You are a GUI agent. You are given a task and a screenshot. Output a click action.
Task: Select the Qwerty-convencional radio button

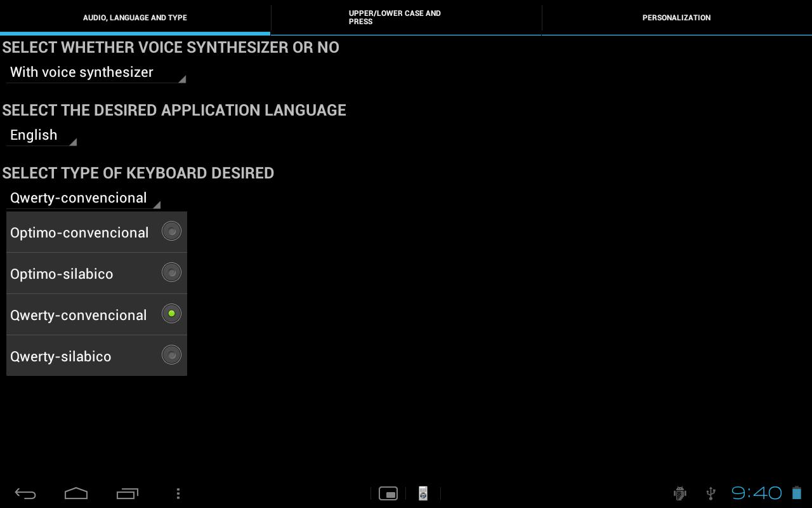click(x=171, y=314)
